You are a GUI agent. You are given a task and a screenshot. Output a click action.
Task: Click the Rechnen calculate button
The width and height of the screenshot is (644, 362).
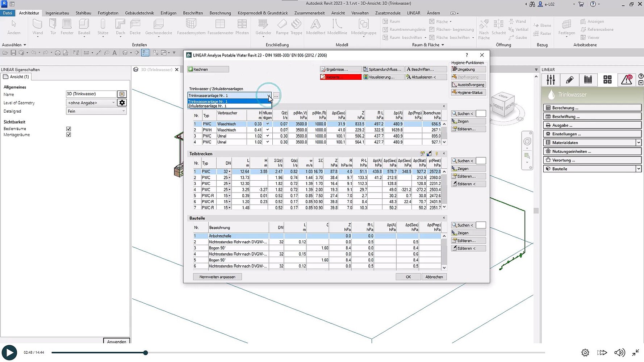point(208,69)
